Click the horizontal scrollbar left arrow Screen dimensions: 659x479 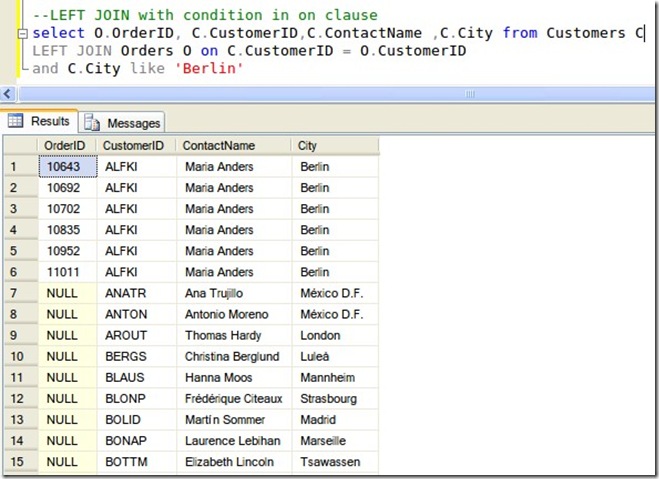pos(7,93)
